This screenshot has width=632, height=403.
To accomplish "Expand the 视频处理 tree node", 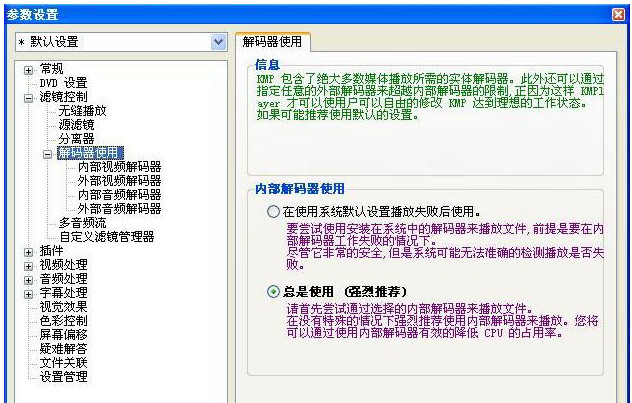I will [x=29, y=266].
